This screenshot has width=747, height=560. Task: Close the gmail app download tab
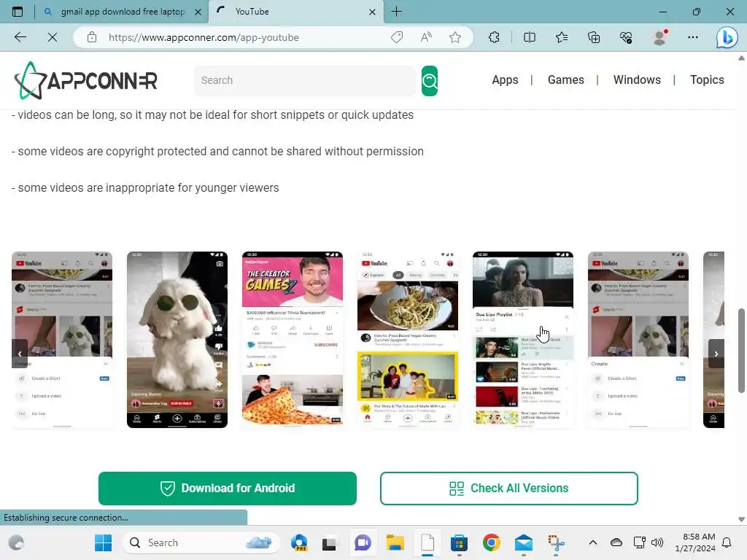tap(198, 12)
